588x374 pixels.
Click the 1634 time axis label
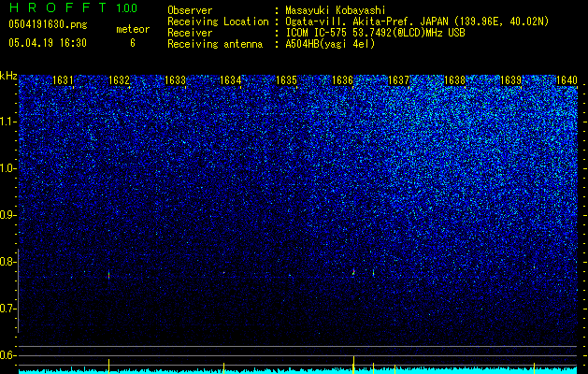[x=230, y=80]
